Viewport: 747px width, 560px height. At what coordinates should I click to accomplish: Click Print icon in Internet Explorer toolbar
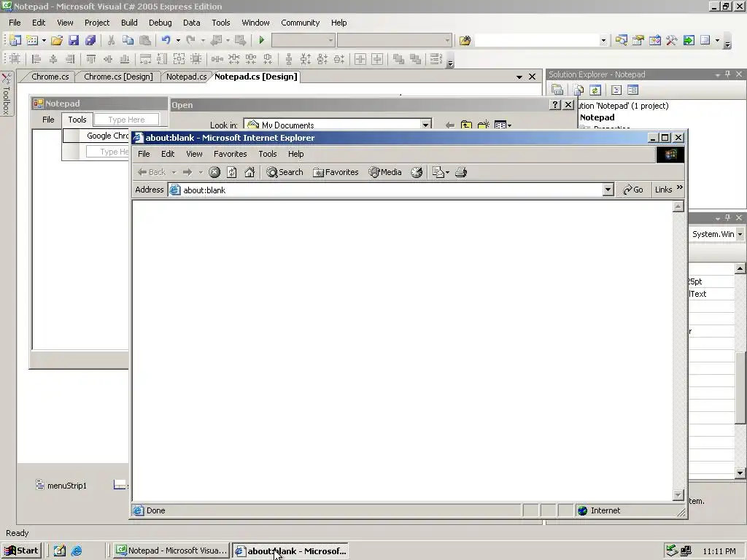coord(461,172)
